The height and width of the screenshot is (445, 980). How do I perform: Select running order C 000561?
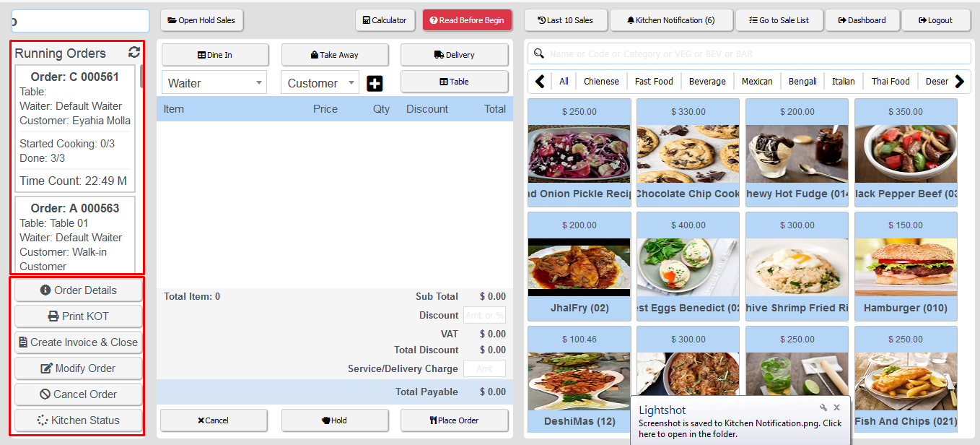[75, 127]
